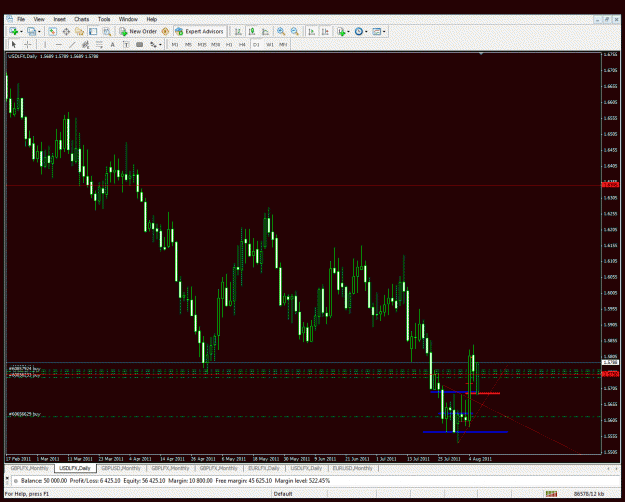Image resolution: width=625 pixels, height=502 pixels.
Task: Show the Data Window crosshair icon
Action: point(66,31)
